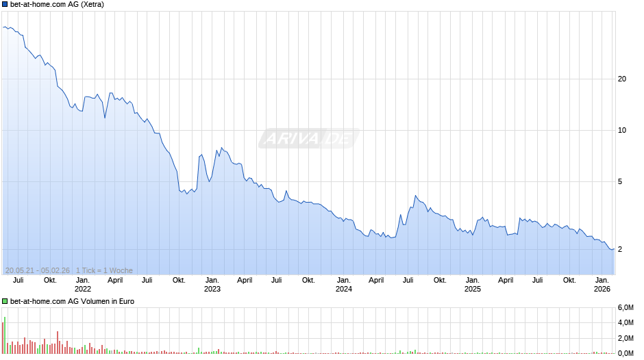Click the volume axis label '4,0M'
Viewport: 644px width, 360px height.
click(626, 322)
